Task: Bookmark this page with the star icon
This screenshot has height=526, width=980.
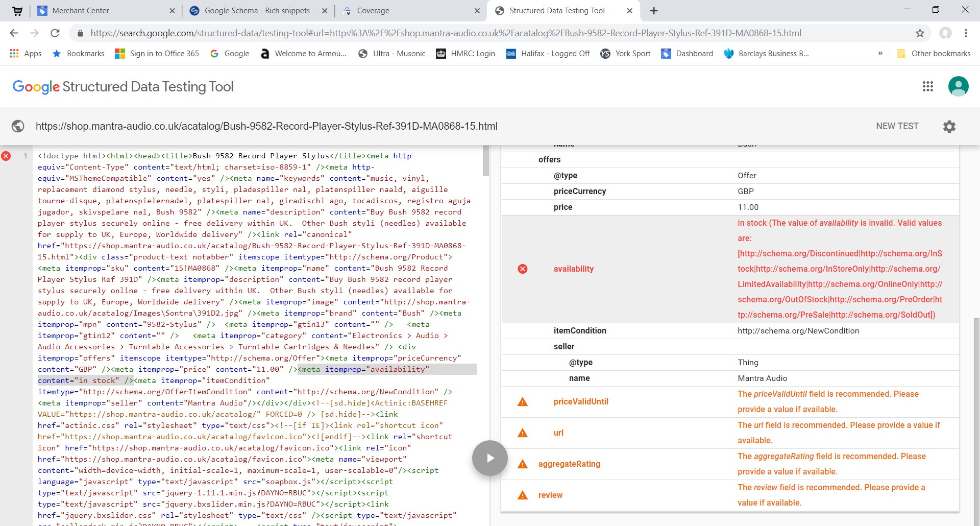Action: click(x=920, y=33)
